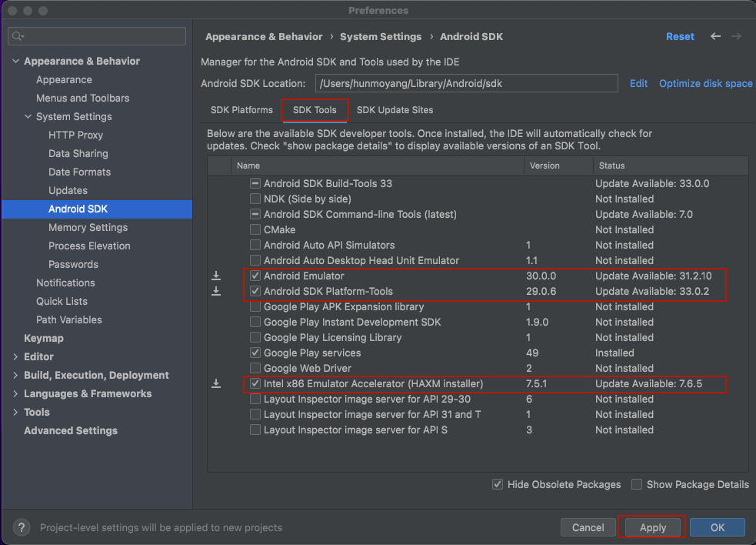
Task: Uncheck Android Emulator
Action: click(255, 276)
